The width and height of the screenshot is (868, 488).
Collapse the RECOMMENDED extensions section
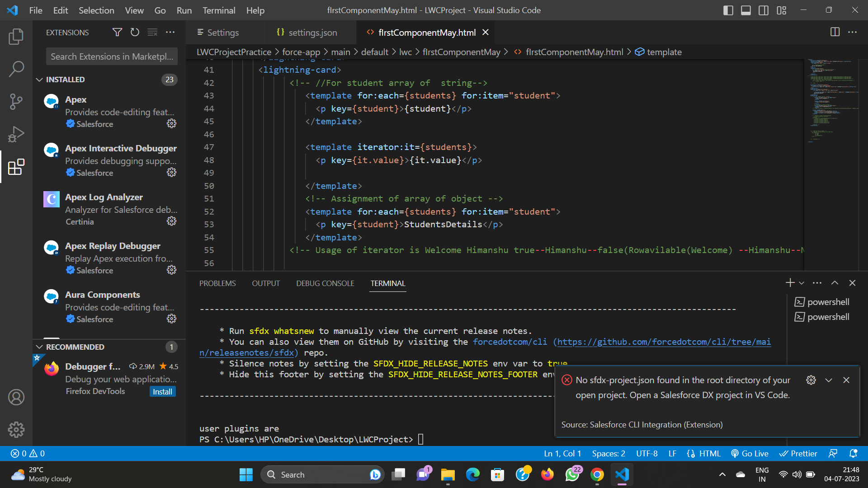[x=39, y=347]
